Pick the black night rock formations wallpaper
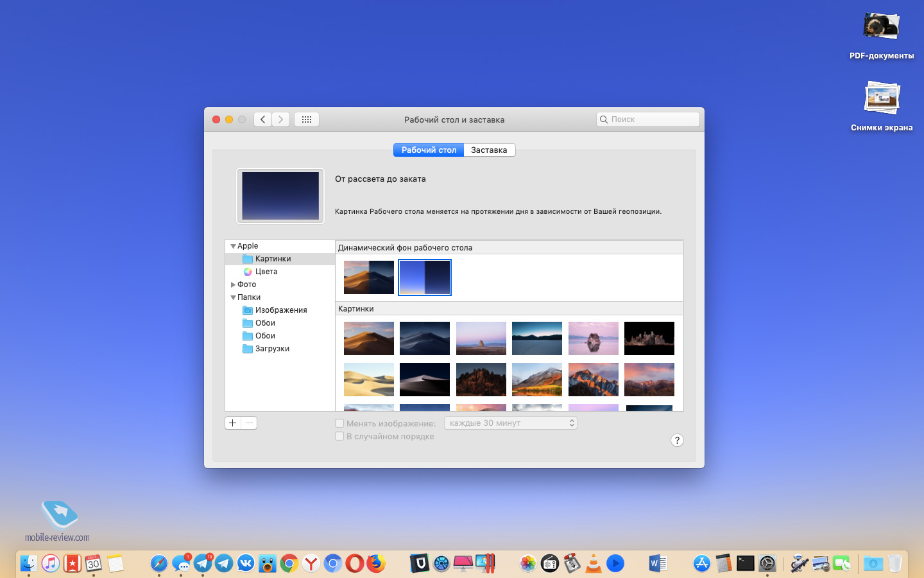 click(x=649, y=338)
